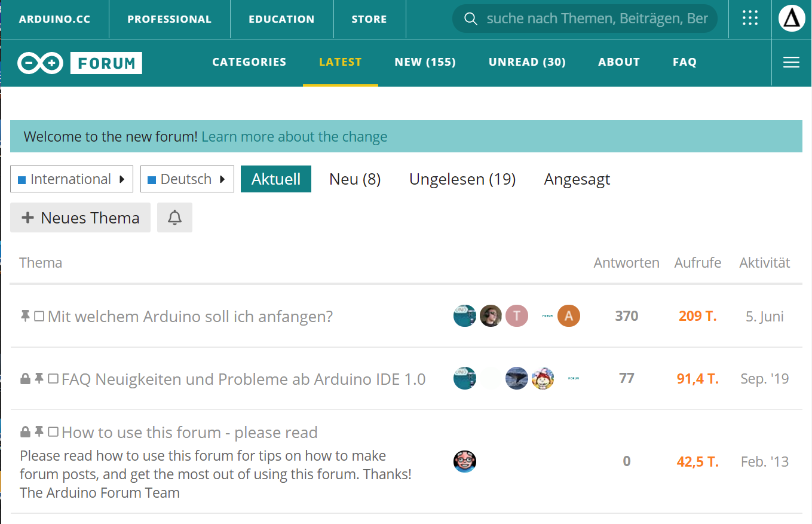
Task: Check box next to 'How to use this forum'
Action: [x=53, y=432]
